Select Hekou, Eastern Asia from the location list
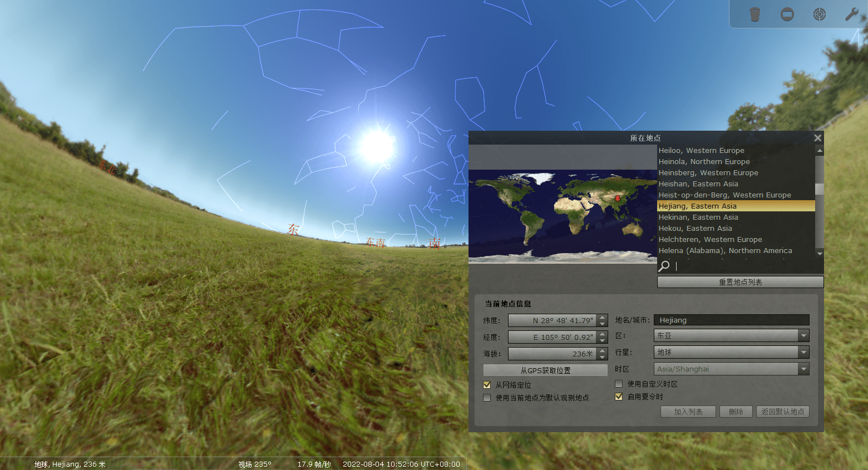This screenshot has width=868, height=470. coord(695,228)
